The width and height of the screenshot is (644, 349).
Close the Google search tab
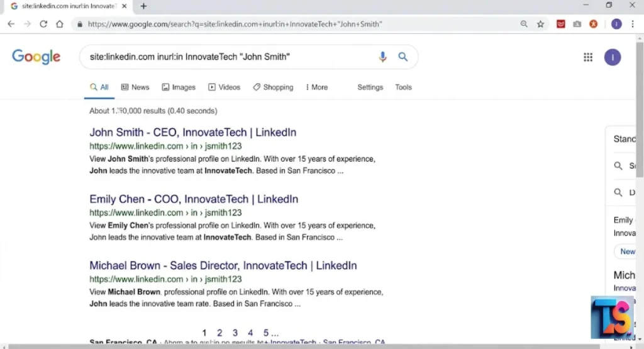125,6
